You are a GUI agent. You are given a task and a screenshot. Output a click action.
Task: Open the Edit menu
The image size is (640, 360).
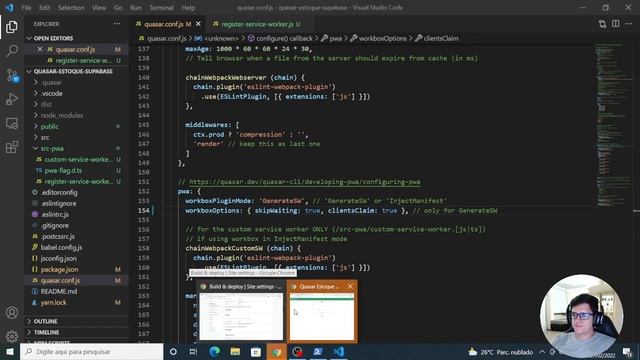[44, 8]
